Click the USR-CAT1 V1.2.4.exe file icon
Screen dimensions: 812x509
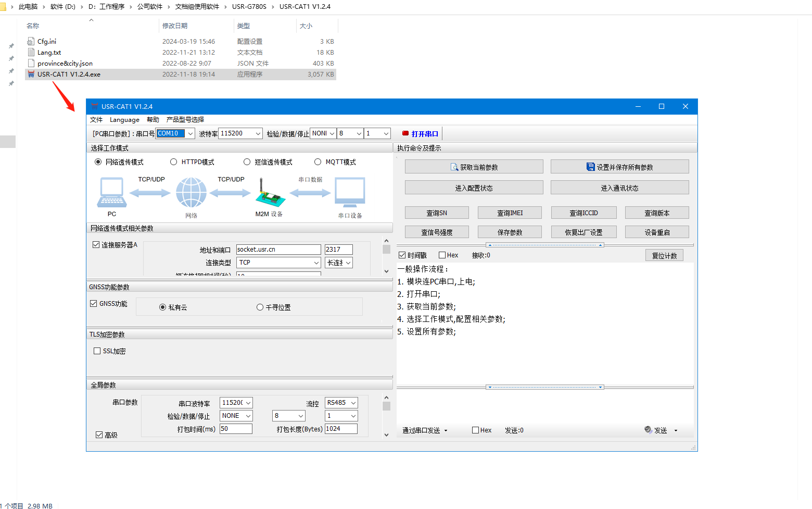(x=31, y=74)
